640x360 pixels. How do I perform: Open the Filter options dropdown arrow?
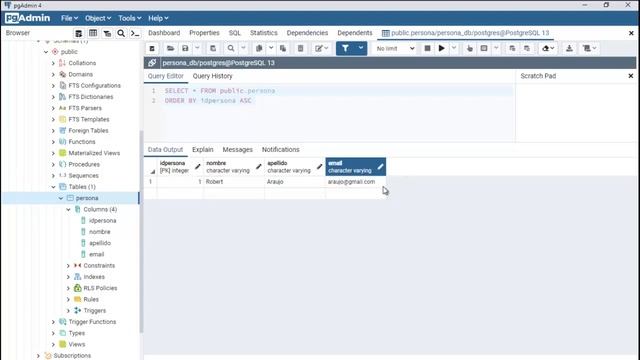click(x=361, y=48)
